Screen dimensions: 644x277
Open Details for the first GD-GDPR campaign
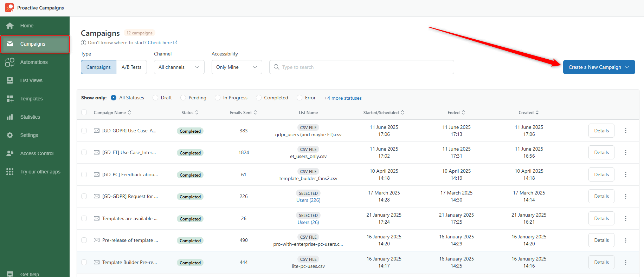coord(601,131)
